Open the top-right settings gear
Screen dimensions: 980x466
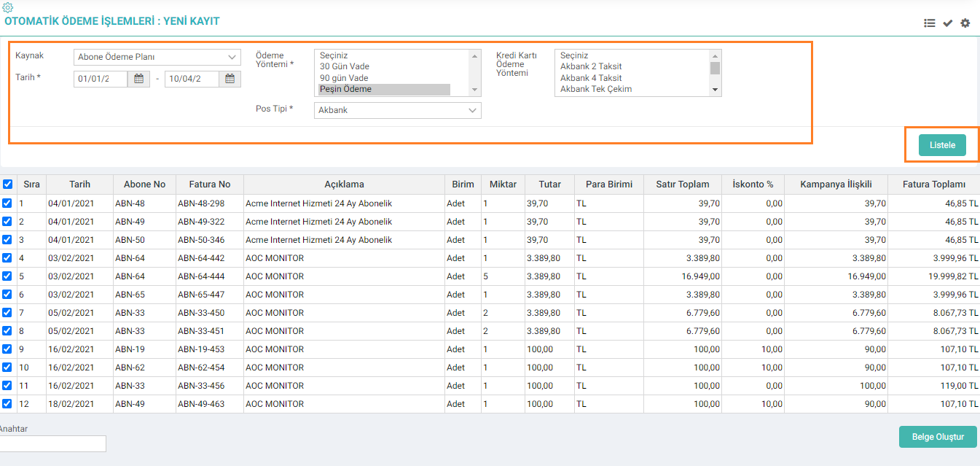tap(965, 23)
